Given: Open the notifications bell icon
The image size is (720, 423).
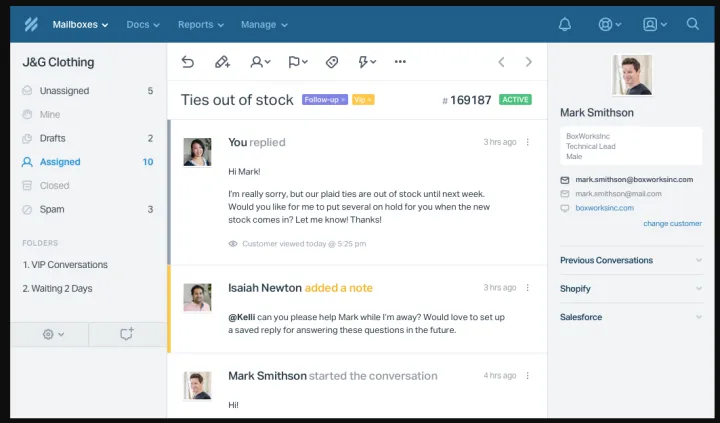Looking at the screenshot, I should tap(565, 24).
